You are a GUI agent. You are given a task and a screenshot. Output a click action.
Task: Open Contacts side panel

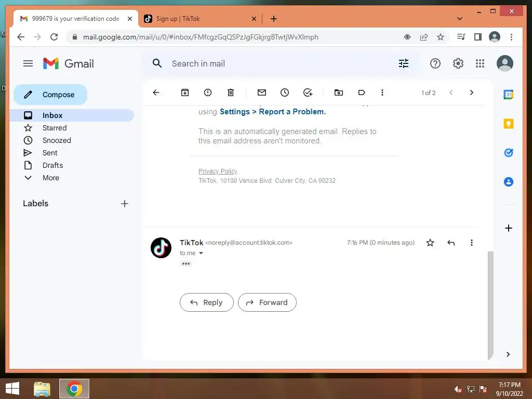(508, 182)
